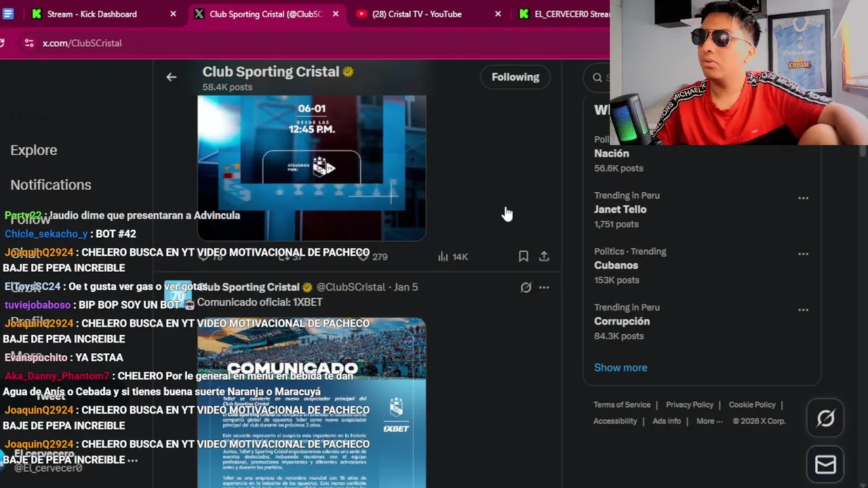Image resolution: width=868 pixels, height=488 pixels.
Task: Toggle the Following button
Action: [515, 77]
